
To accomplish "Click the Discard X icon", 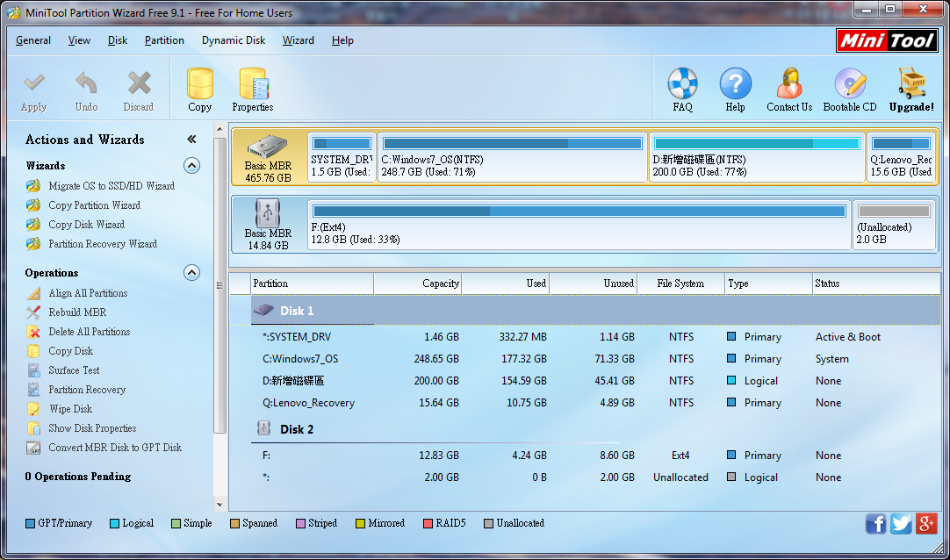I will coord(139,83).
